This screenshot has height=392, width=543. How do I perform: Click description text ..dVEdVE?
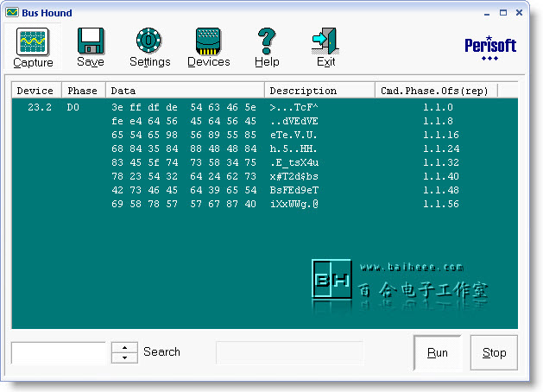tap(294, 121)
